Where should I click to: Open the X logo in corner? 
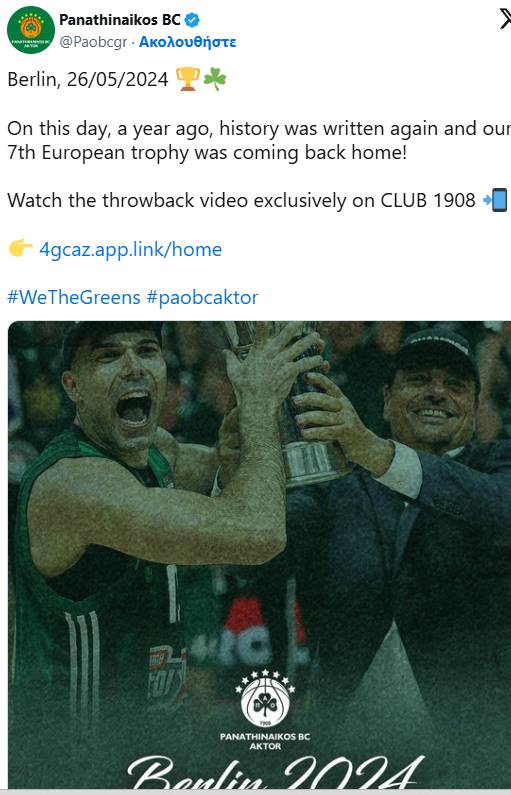pos(505,20)
